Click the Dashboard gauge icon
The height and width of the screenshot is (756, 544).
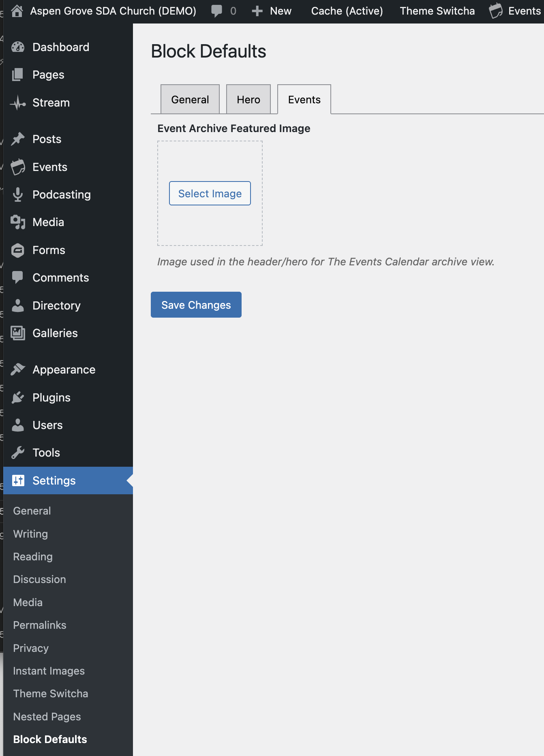point(18,47)
